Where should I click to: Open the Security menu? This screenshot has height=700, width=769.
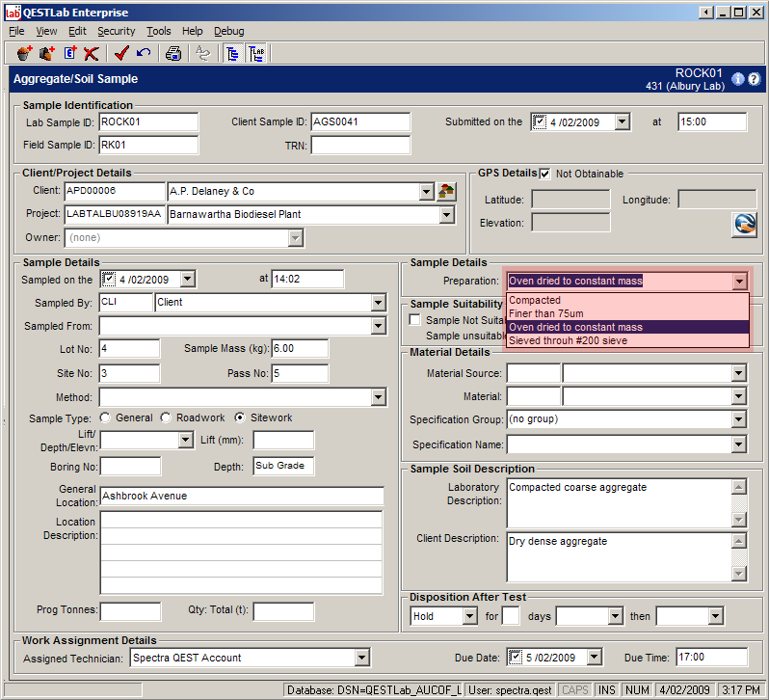point(117,31)
